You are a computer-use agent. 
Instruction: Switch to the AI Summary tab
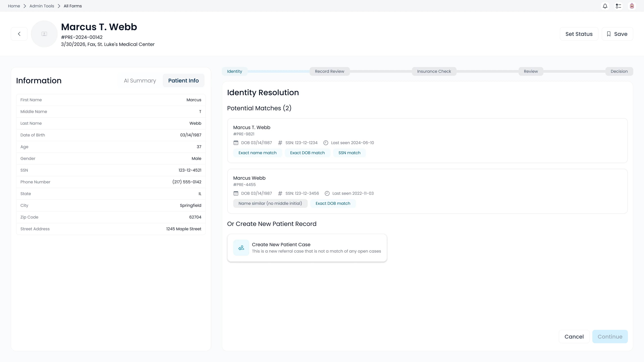[x=140, y=81]
